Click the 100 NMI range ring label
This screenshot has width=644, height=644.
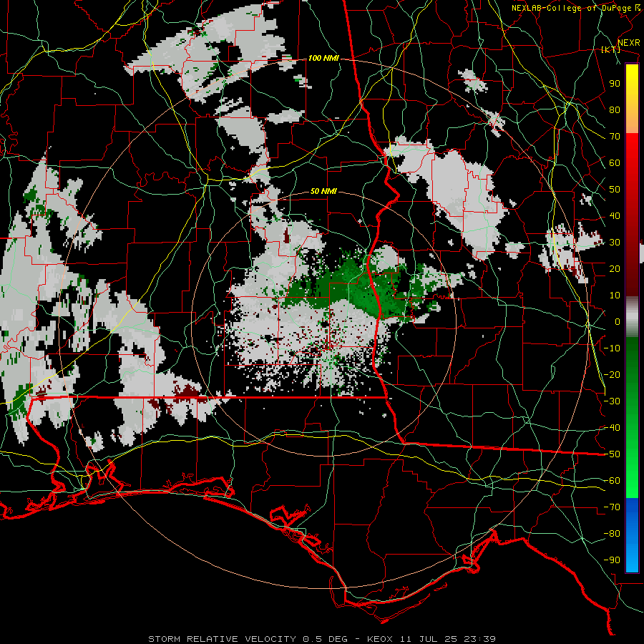(x=323, y=59)
